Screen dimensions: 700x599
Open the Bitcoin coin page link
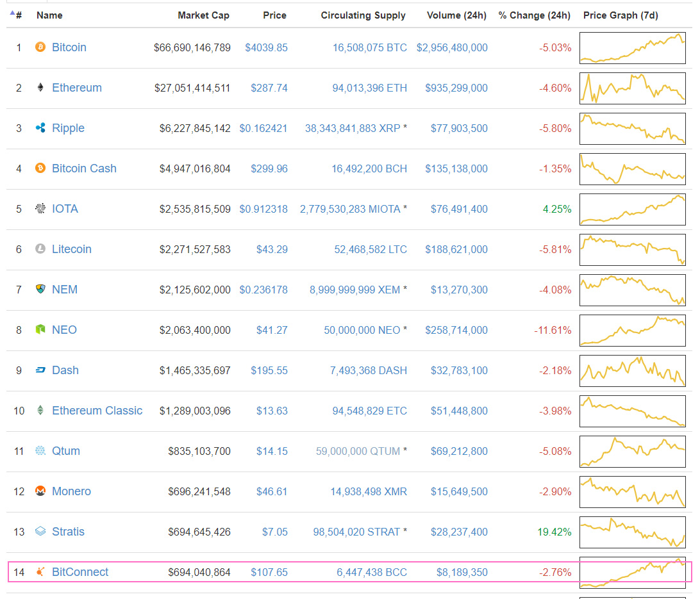point(69,47)
